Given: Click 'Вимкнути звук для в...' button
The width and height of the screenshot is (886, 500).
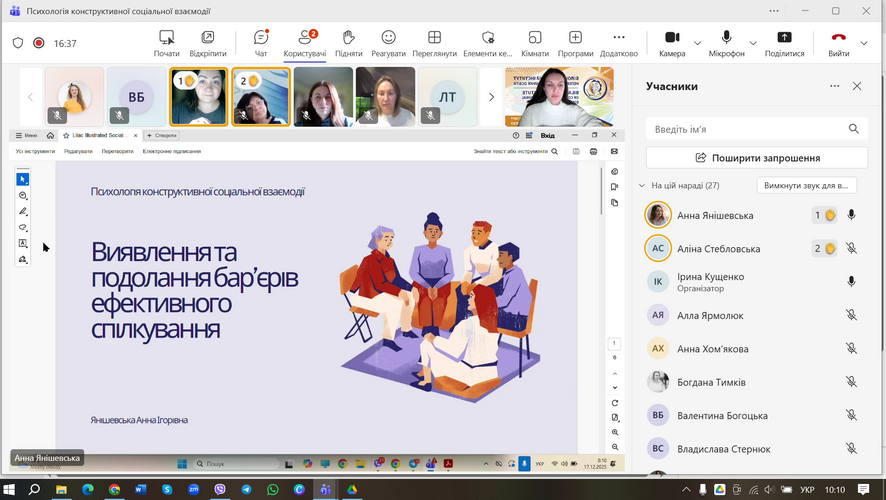Looking at the screenshot, I should pos(807,186).
